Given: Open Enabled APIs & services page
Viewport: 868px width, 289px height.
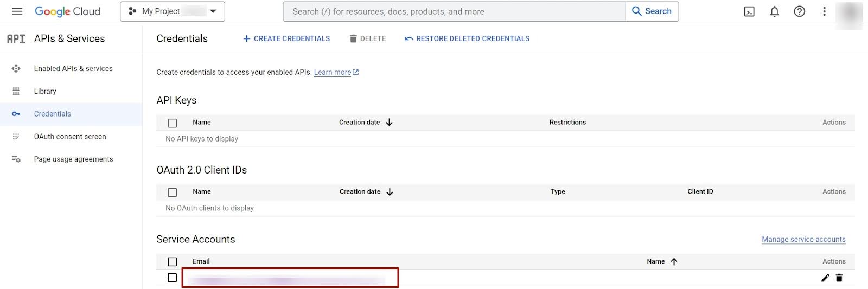Looking at the screenshot, I should point(73,69).
